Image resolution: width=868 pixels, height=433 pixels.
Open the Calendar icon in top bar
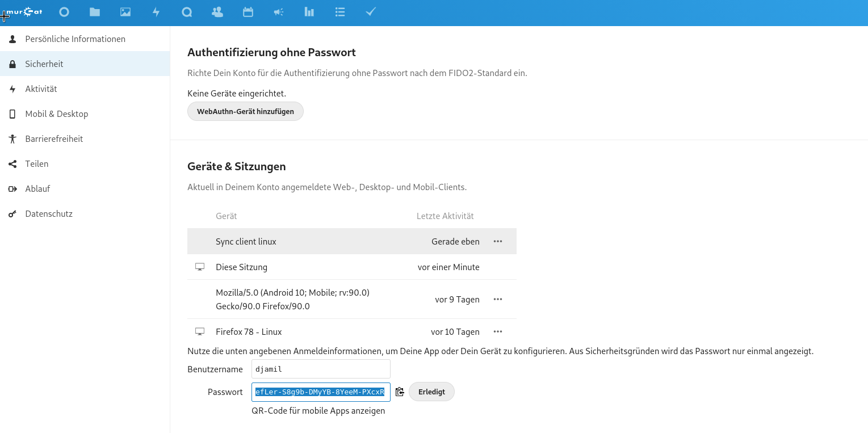248,12
